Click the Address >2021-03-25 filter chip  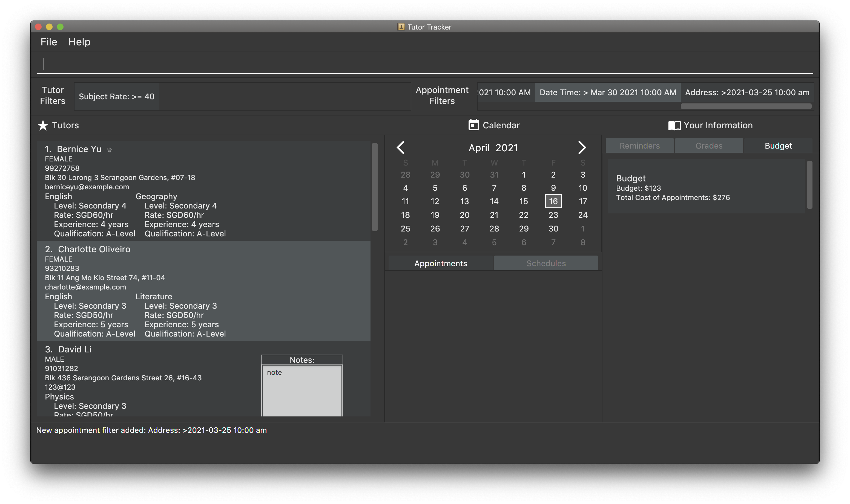coord(747,92)
